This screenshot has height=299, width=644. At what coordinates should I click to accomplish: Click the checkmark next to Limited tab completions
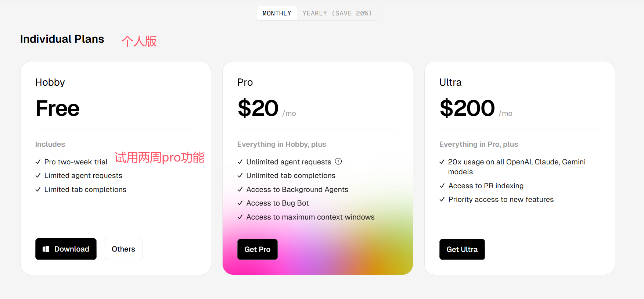coord(38,189)
